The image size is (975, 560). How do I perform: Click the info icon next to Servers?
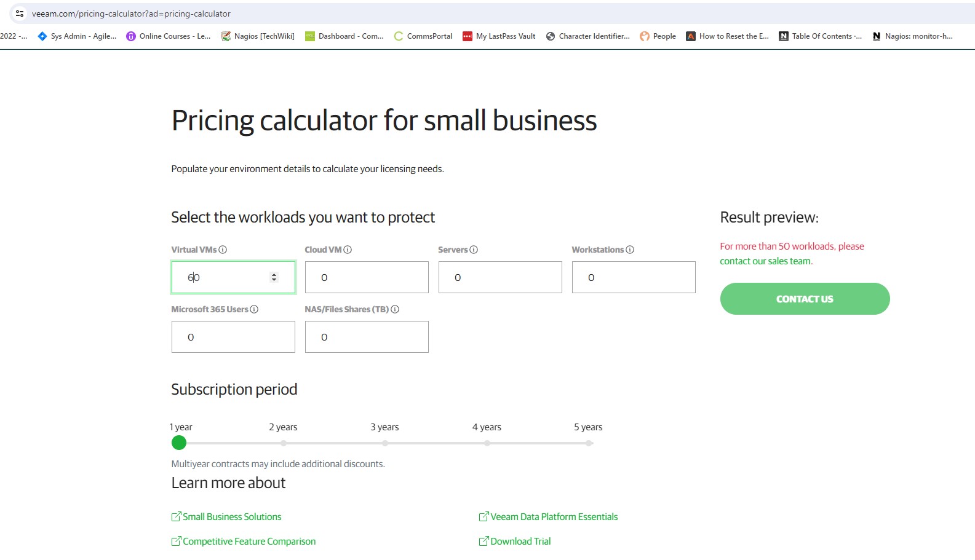474,250
